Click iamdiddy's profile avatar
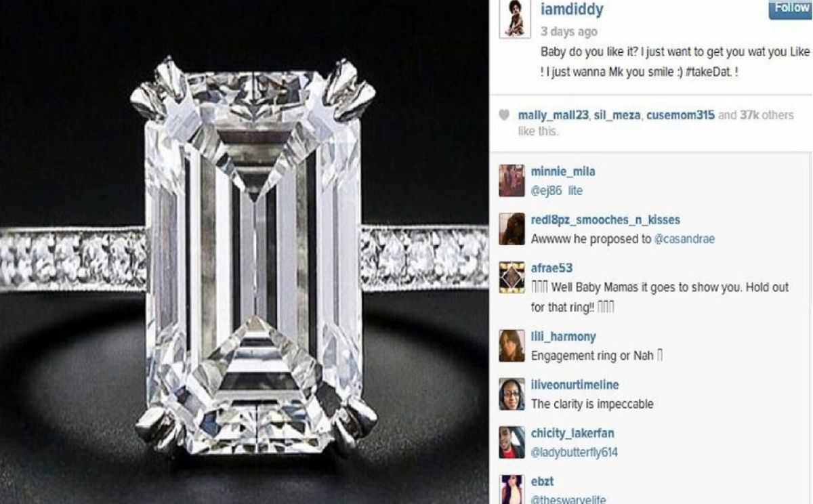The height and width of the screenshot is (504, 813). [x=515, y=20]
